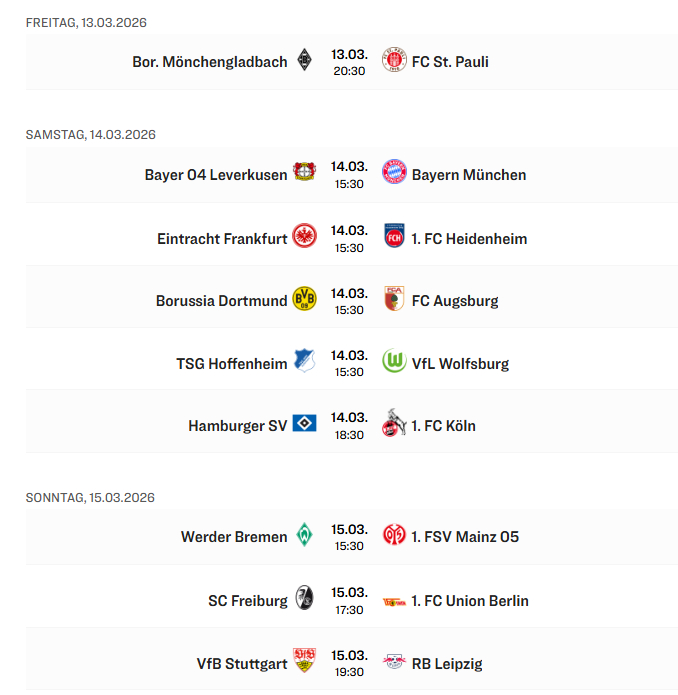Click the Eintracht Frankfurt eagle crest

click(x=304, y=238)
